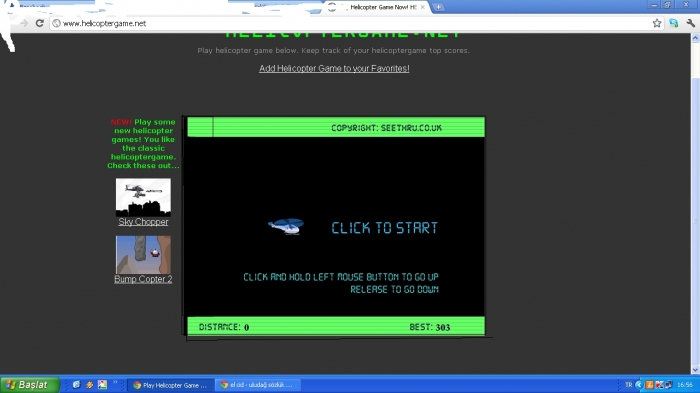This screenshot has width=700, height=393.
Task: Open the Sky Chopper game link
Action: click(x=143, y=222)
